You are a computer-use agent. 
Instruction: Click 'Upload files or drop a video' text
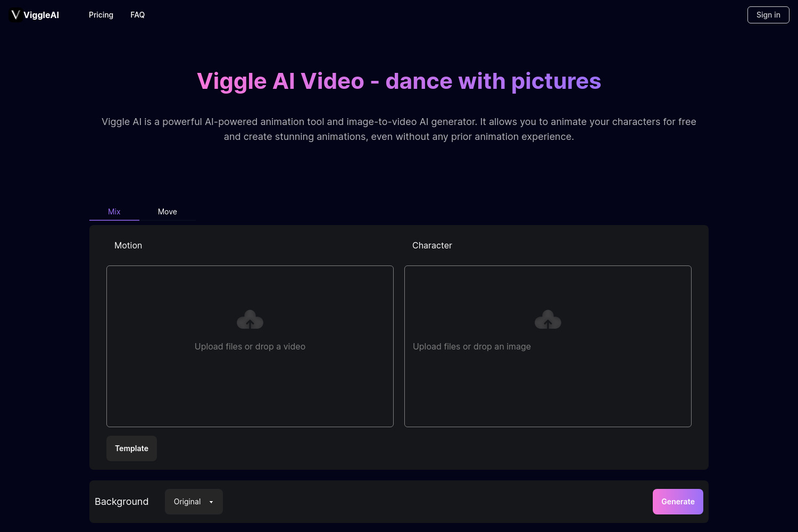pyautogui.click(x=250, y=346)
